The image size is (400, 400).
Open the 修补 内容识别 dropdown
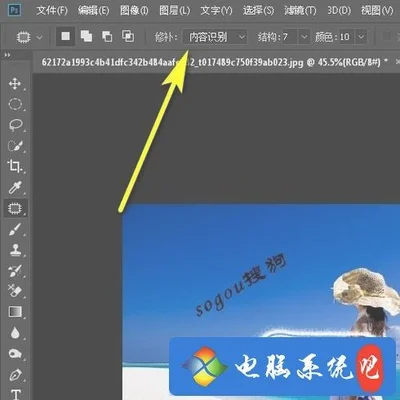tap(215, 37)
